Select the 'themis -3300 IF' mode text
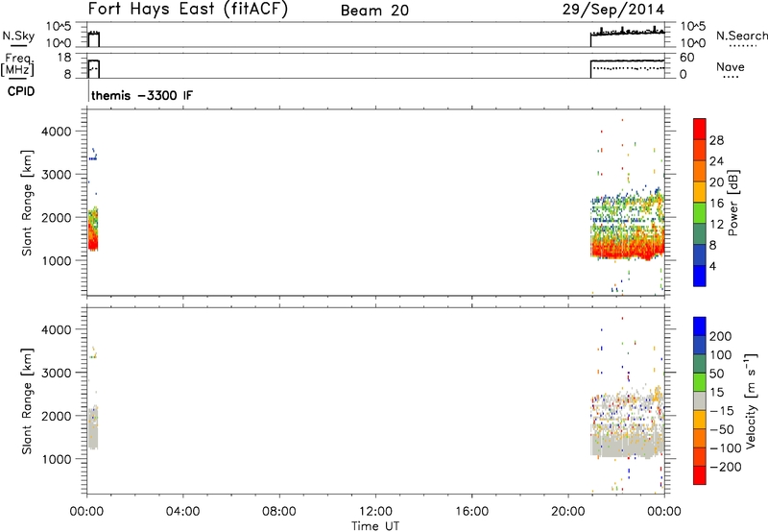768x532 pixels. pos(142,95)
